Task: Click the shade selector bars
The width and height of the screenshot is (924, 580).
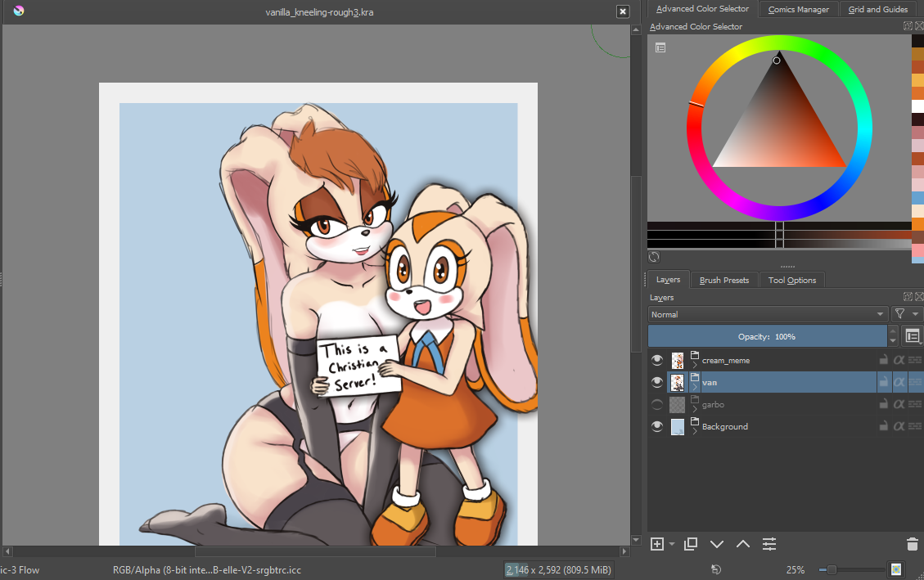Action: pos(780,235)
